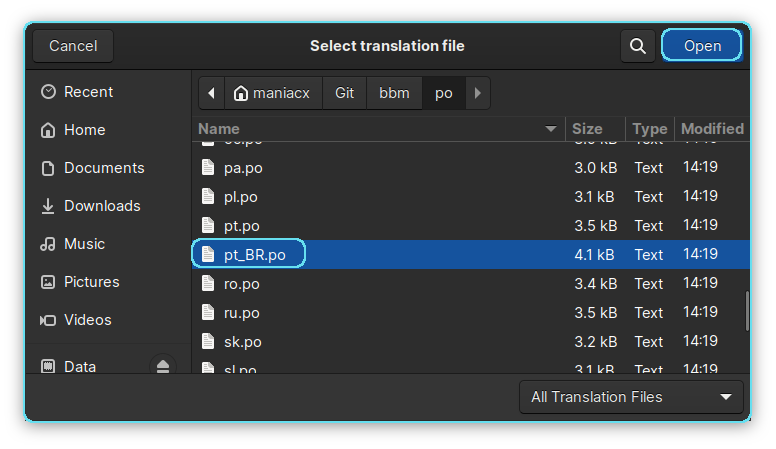
Task: Click the file list vertical scrollbar
Action: (x=747, y=312)
